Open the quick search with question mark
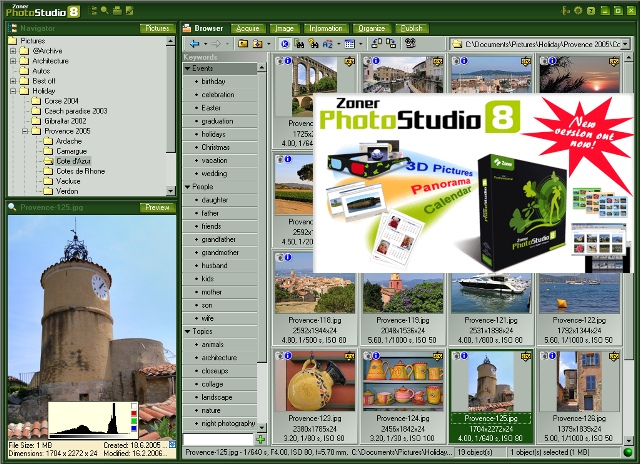This screenshot has height=464, width=640. (x=313, y=44)
